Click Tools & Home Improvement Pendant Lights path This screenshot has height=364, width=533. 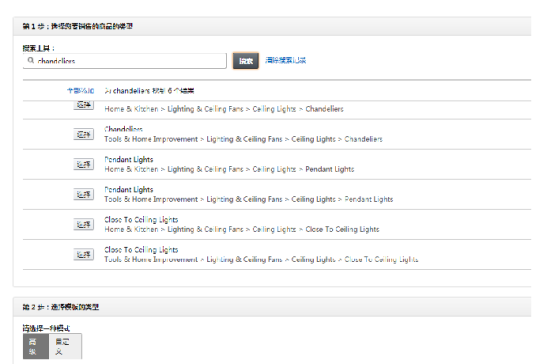(249, 199)
